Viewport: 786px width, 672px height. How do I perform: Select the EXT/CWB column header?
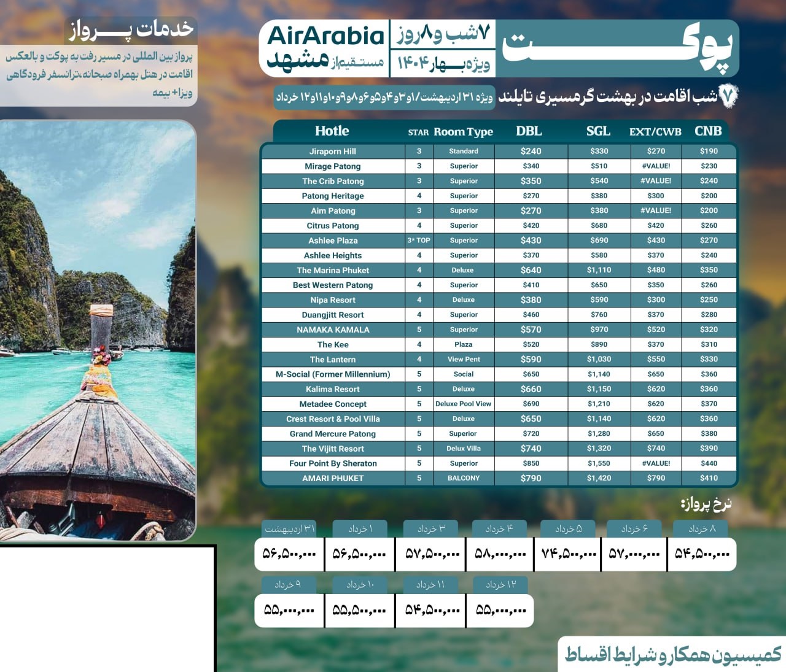(x=655, y=131)
